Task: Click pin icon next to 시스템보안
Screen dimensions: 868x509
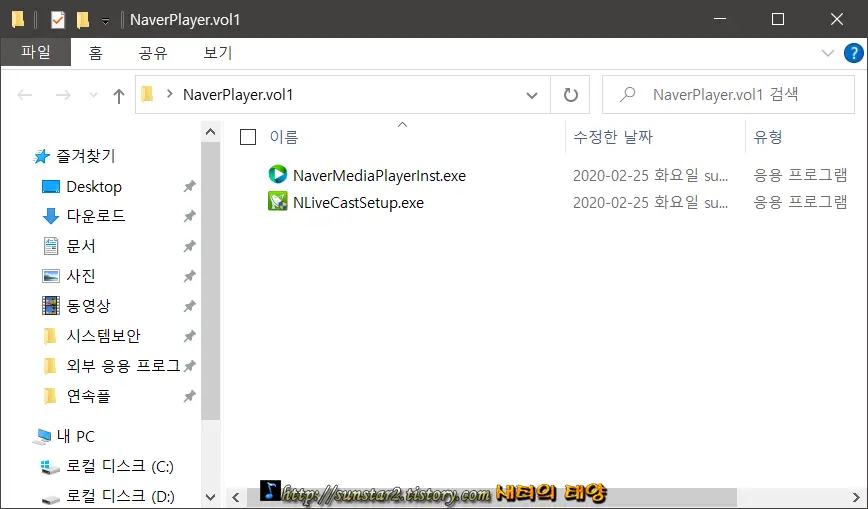Action: (190, 336)
